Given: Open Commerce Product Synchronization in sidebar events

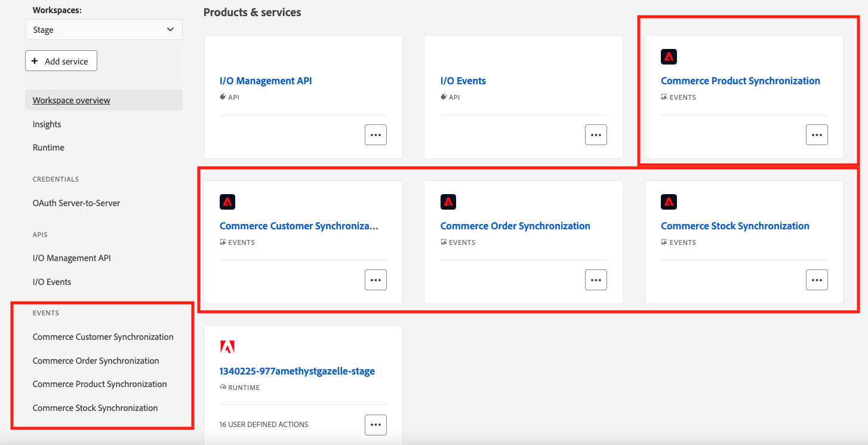Looking at the screenshot, I should pos(100,384).
